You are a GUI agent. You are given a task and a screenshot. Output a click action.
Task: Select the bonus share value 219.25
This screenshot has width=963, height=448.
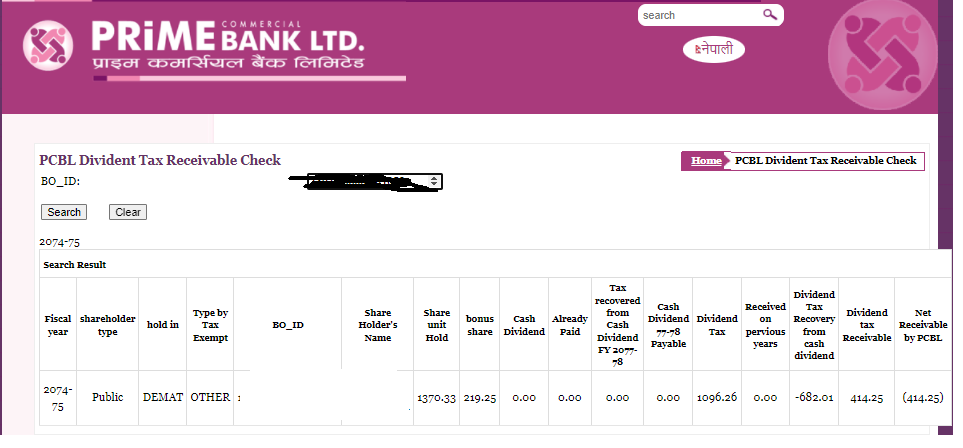[479, 398]
